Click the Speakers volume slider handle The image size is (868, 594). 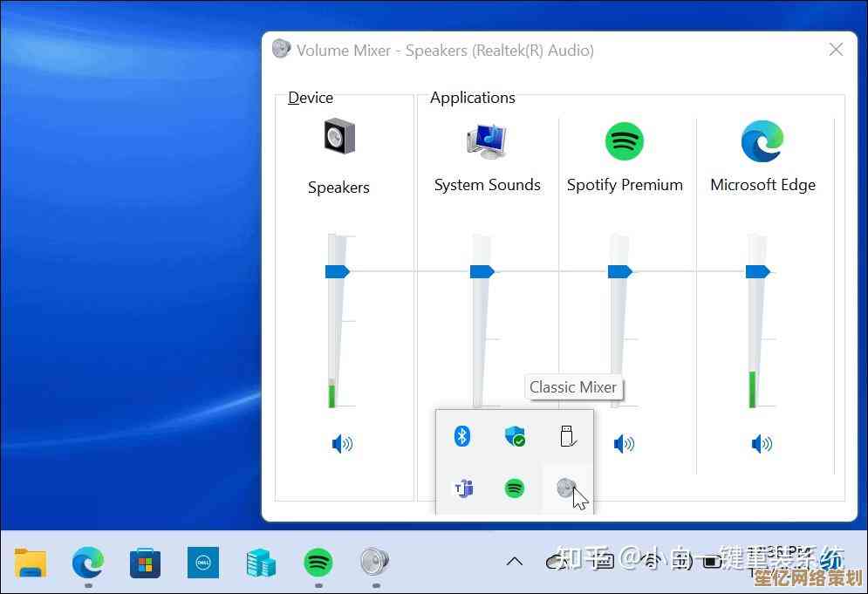click(x=337, y=272)
